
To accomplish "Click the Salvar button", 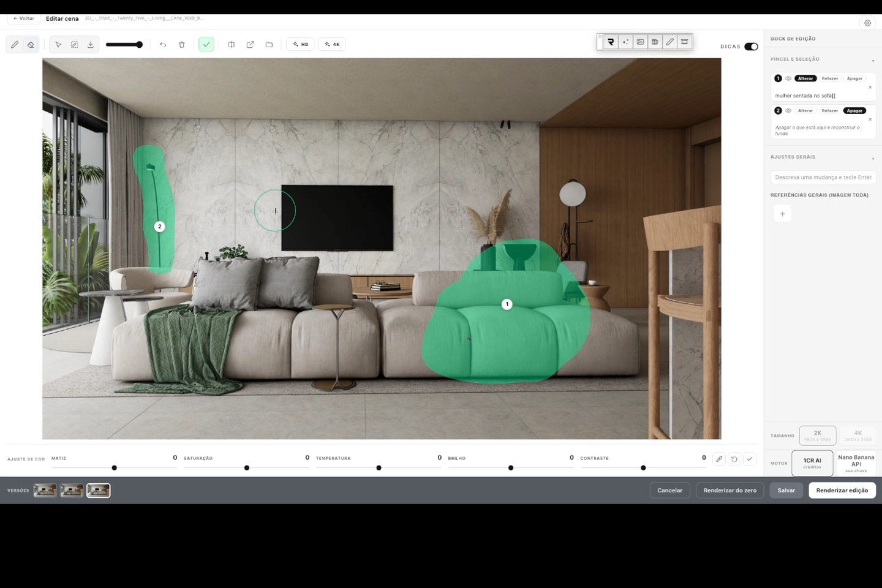I will (786, 491).
